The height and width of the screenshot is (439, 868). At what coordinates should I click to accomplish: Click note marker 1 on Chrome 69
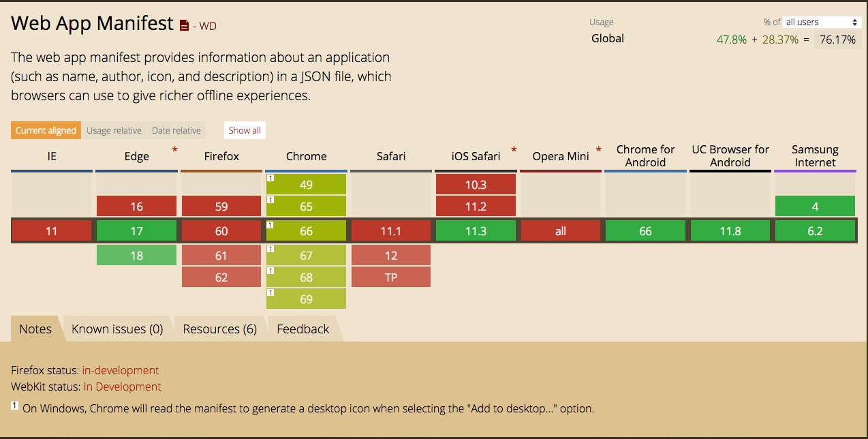pos(270,292)
